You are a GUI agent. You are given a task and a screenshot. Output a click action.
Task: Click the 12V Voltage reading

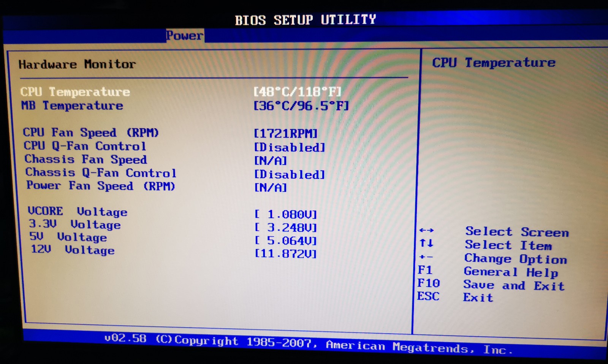click(x=285, y=253)
